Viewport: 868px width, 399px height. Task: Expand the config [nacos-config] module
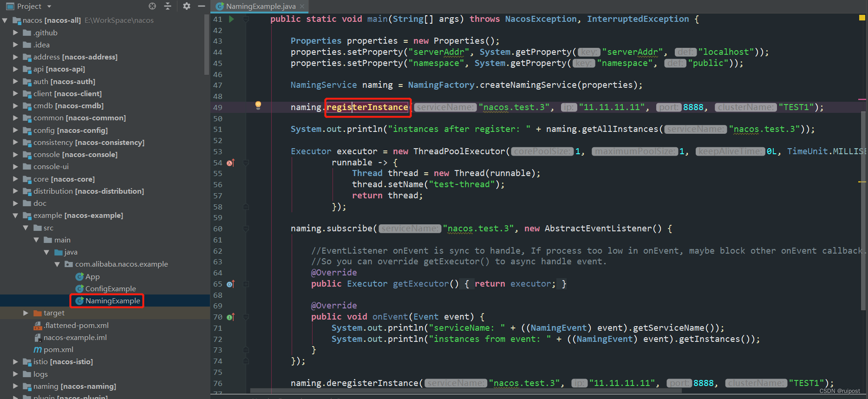click(x=15, y=130)
